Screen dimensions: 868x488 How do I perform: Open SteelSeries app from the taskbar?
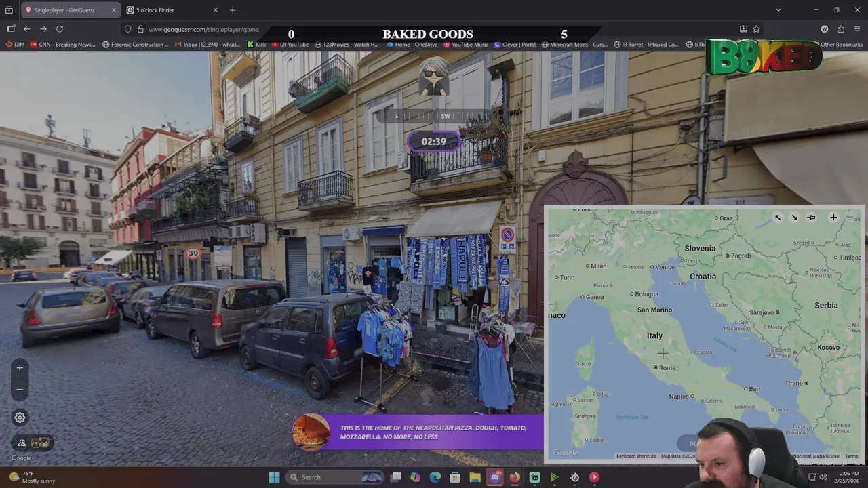[575, 477]
